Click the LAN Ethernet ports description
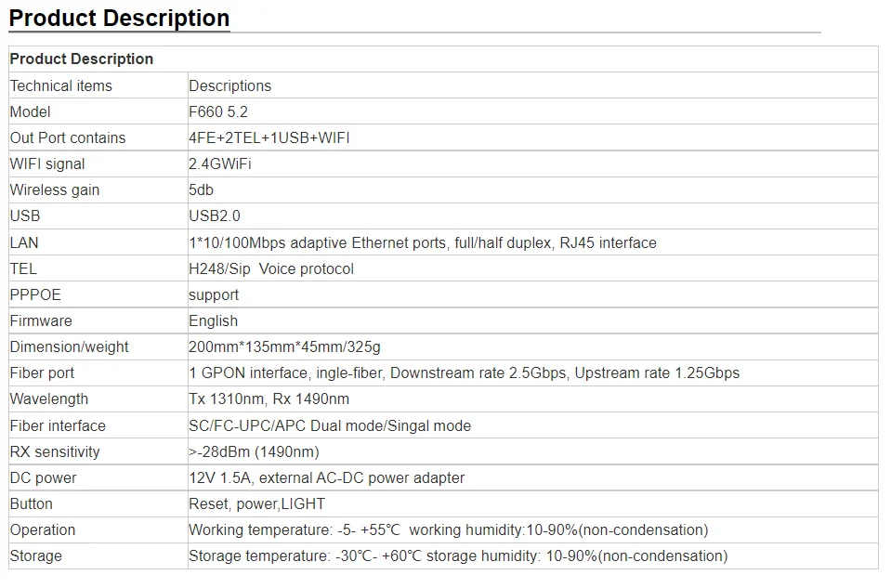Screen dimensions: 891x588 tap(423, 242)
